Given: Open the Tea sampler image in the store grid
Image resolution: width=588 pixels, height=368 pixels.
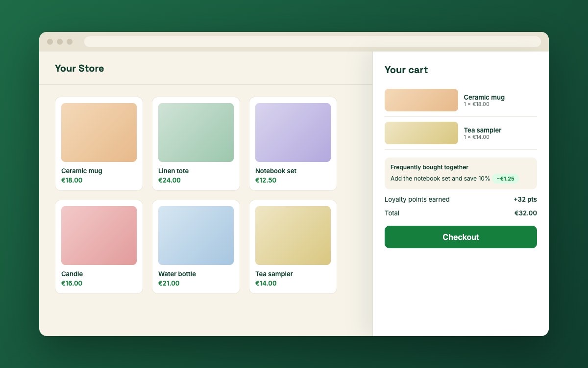Looking at the screenshot, I should coord(293,236).
